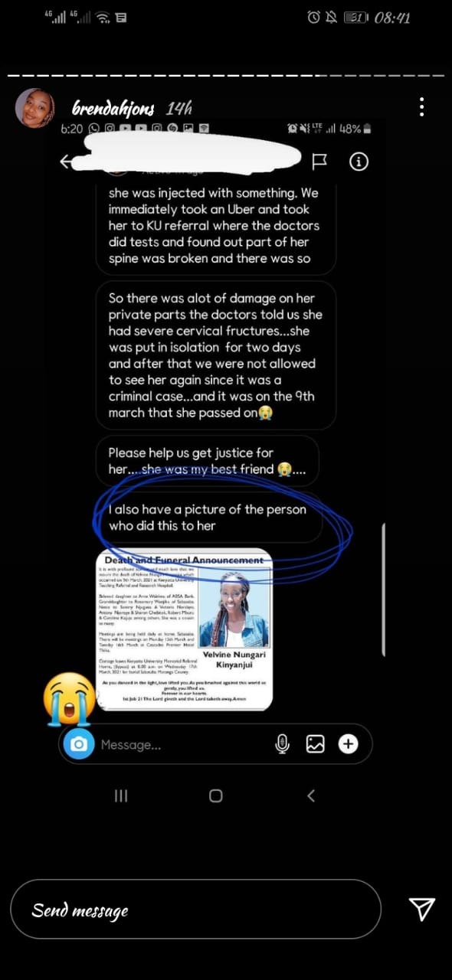
Task: Tap the plus icon in message bar
Action: coord(349,743)
